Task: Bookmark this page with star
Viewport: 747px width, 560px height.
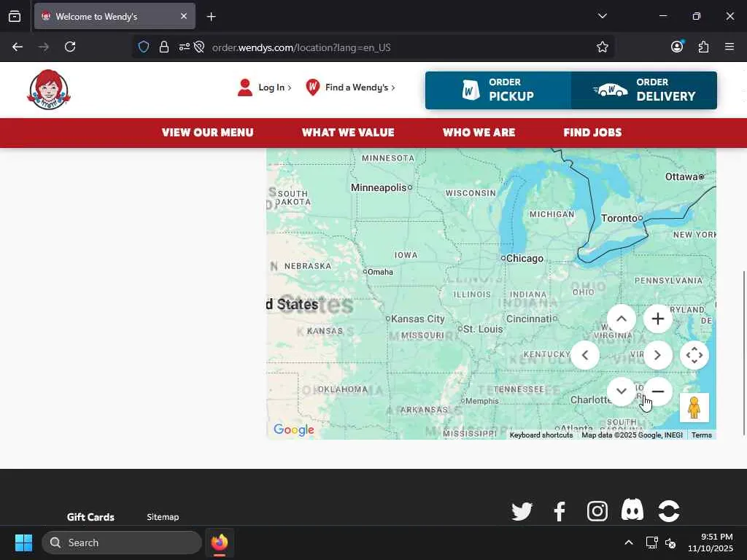Action: click(x=602, y=47)
